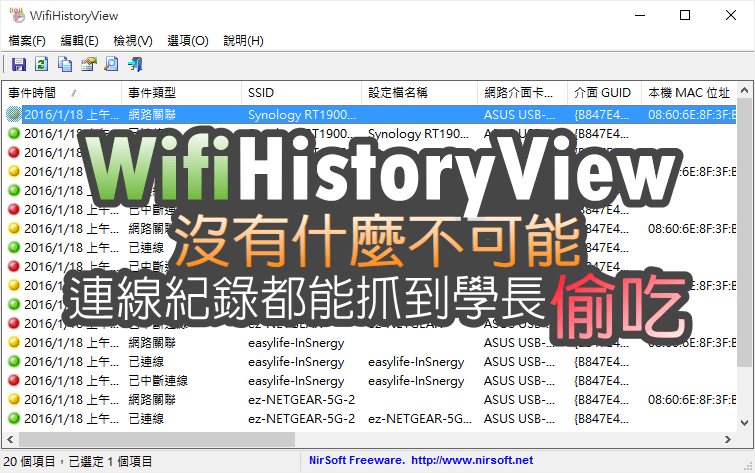Screen dimensions: 755x473
Task: Click the horizontal scrollbar right arrow
Action: pyautogui.click(x=728, y=439)
